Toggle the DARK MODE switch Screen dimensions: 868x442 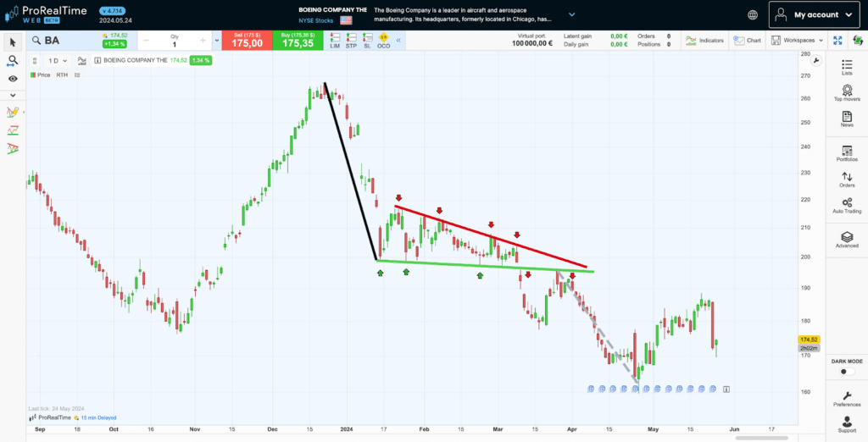(847, 371)
